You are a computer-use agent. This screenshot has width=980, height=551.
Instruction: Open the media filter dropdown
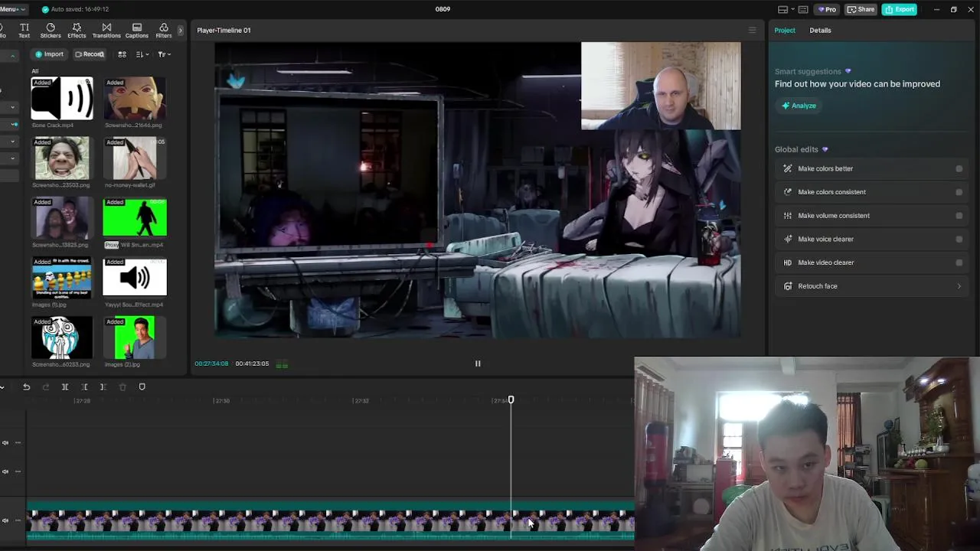pos(164,54)
